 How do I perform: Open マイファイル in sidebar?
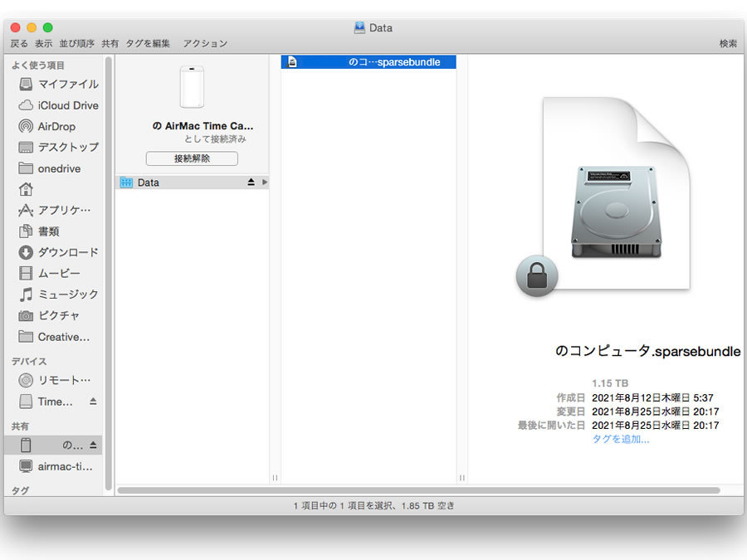coord(58,85)
